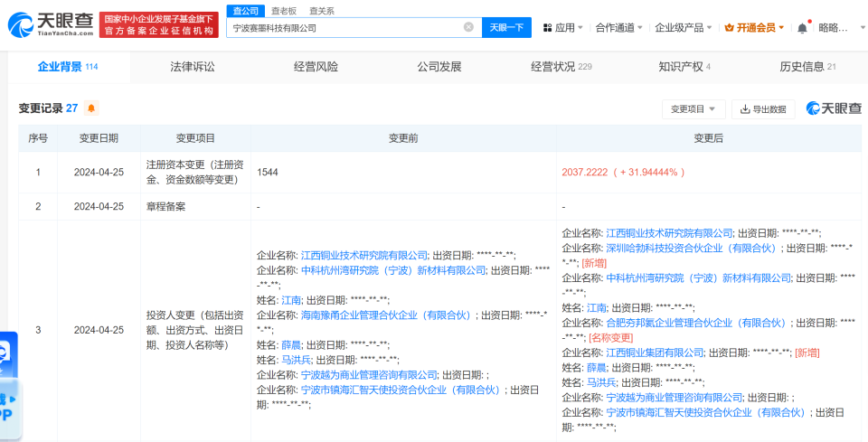This screenshot has width=868, height=442.
Task: Open 中科杭州湾研究院 link in 变更前 column
Action: (393, 270)
